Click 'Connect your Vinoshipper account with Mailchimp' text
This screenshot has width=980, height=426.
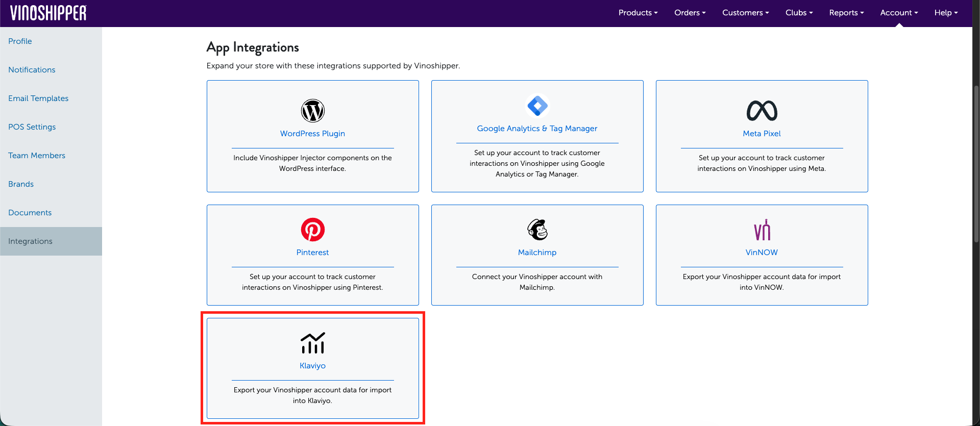point(537,282)
